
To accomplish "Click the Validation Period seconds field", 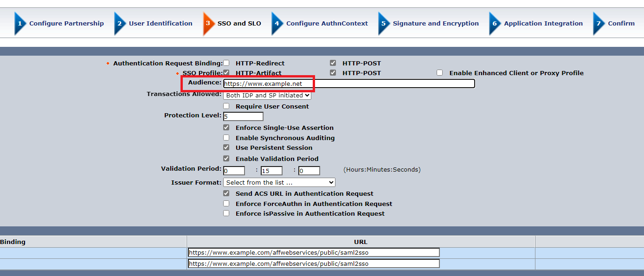I will pyautogui.click(x=309, y=171).
